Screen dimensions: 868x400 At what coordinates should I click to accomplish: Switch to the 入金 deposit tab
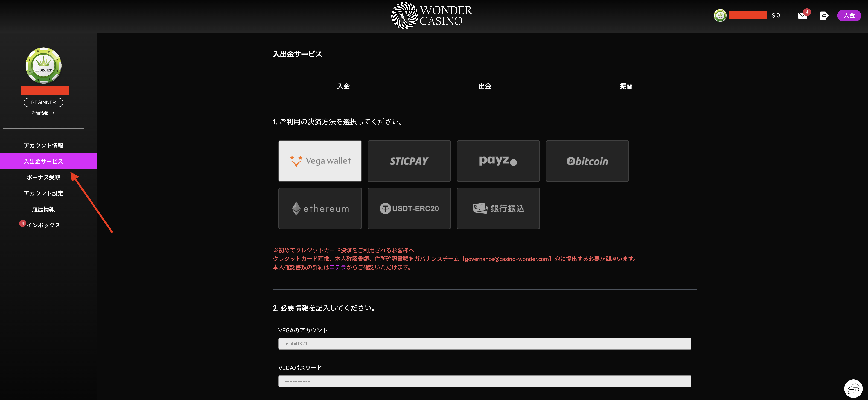coord(343,86)
